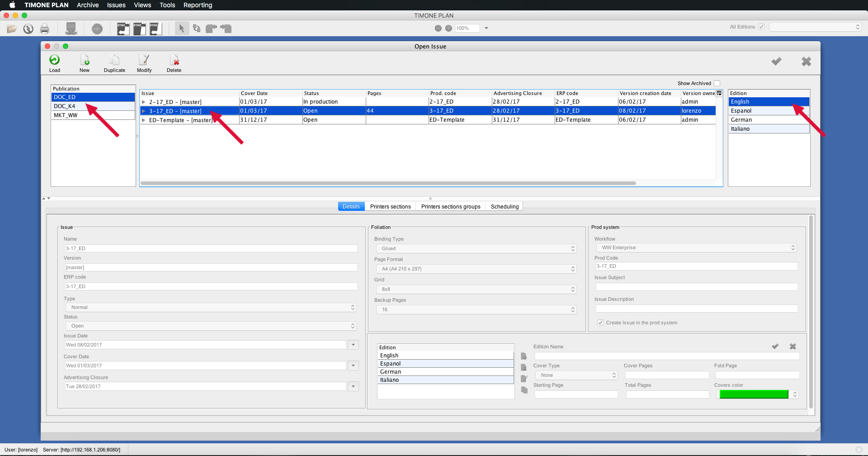
Task: Open the editions dropdown in main toolbar
Action: click(815, 27)
